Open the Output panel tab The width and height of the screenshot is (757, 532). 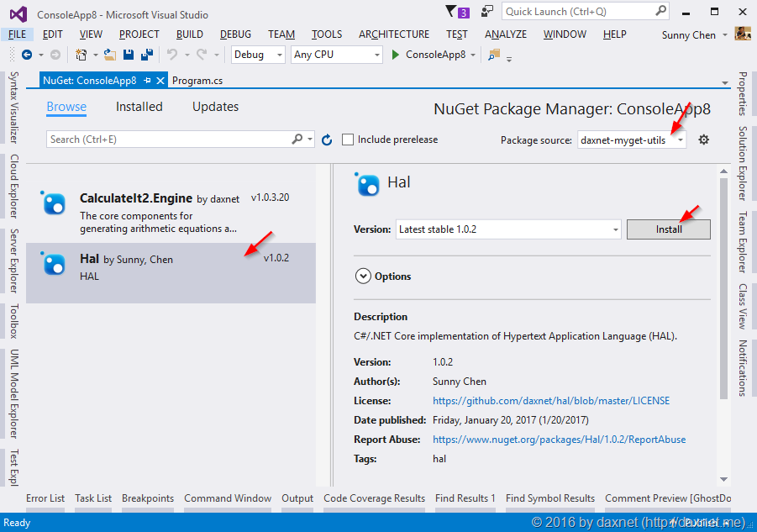click(297, 498)
